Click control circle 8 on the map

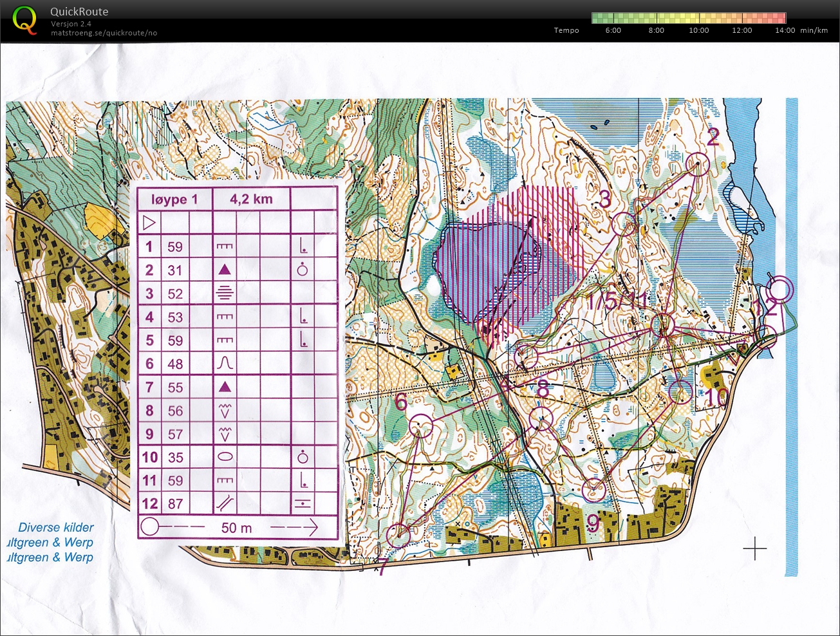[542, 419]
